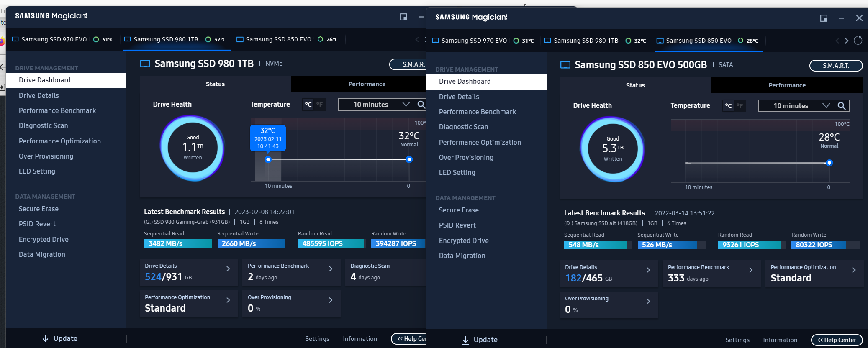The width and height of the screenshot is (868, 348).
Task: Switch right Magician window to mini mode
Action: pyautogui.click(x=824, y=18)
